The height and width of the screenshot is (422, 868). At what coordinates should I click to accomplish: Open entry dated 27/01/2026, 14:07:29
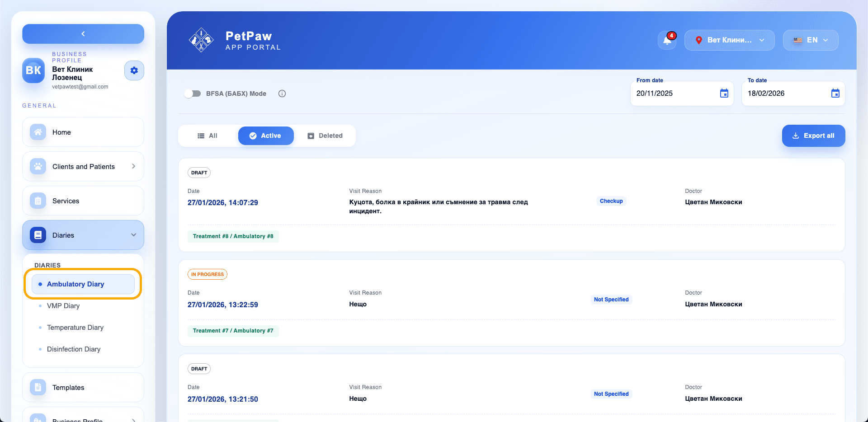[x=223, y=202]
